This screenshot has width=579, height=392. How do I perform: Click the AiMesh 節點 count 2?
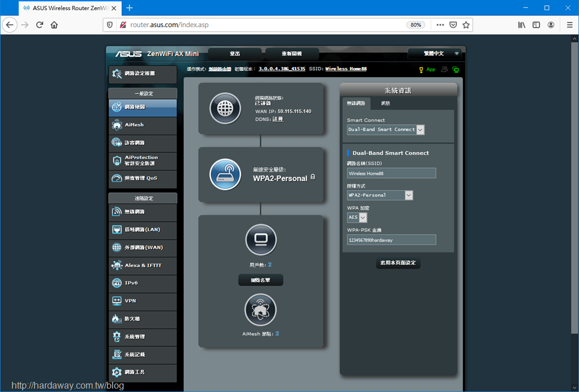tap(277, 334)
